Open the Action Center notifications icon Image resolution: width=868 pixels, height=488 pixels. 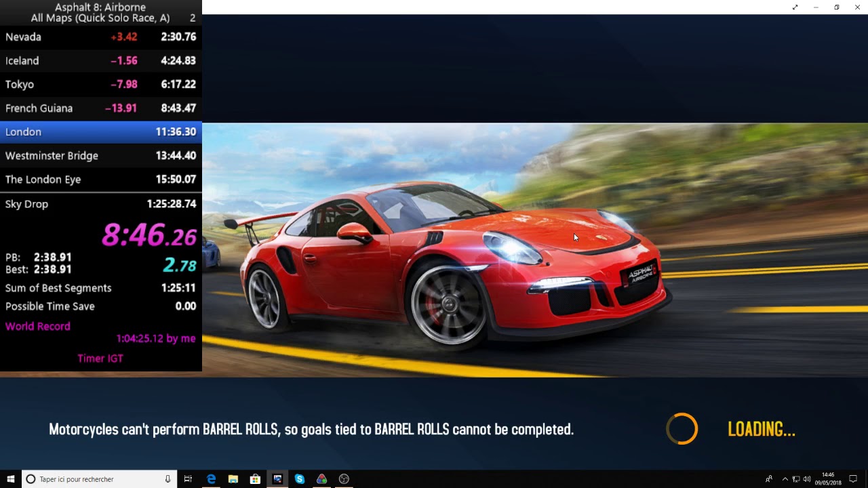point(853,479)
